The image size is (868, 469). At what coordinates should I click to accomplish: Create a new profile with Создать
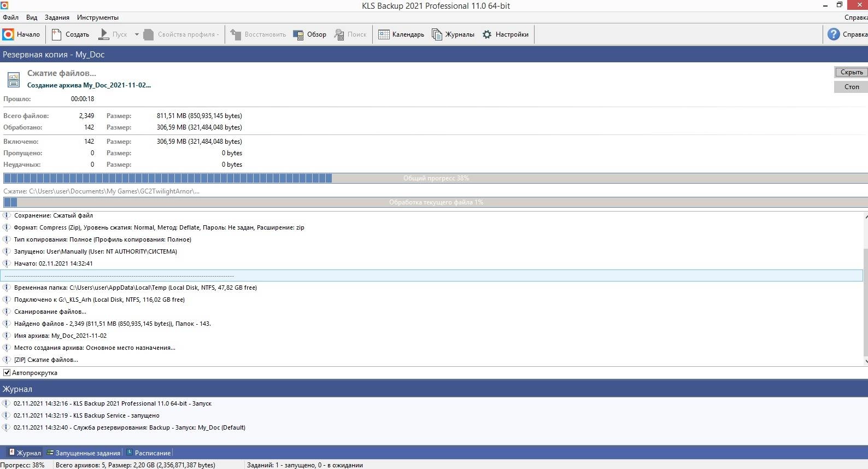[x=71, y=34]
